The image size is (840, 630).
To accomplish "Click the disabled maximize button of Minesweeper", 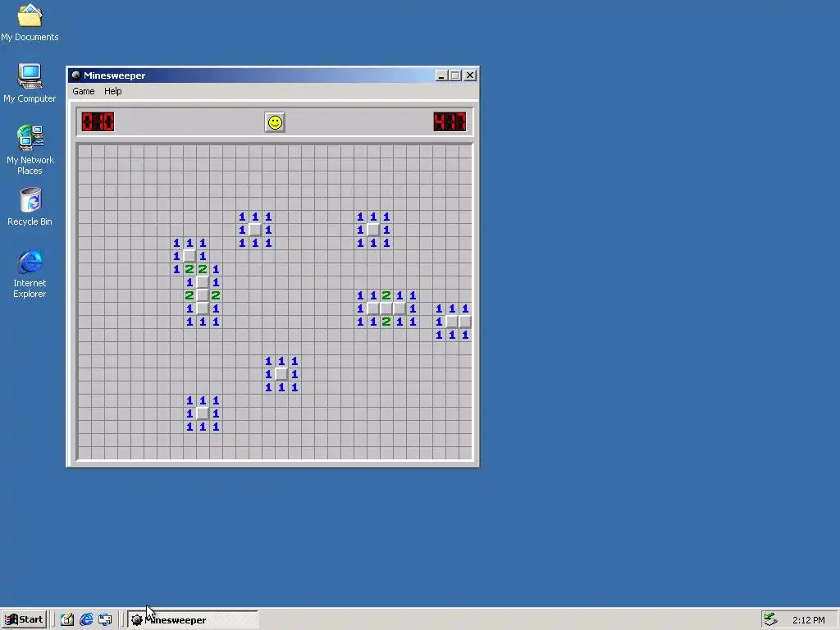I will tap(454, 75).
